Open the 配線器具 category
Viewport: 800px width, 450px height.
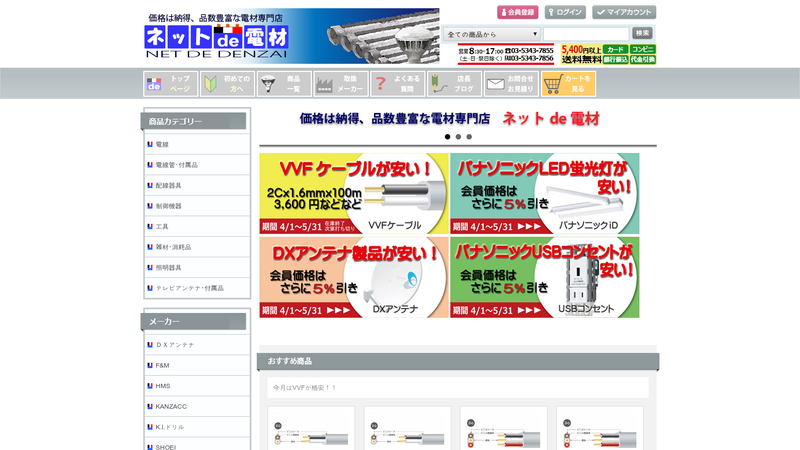197,185
